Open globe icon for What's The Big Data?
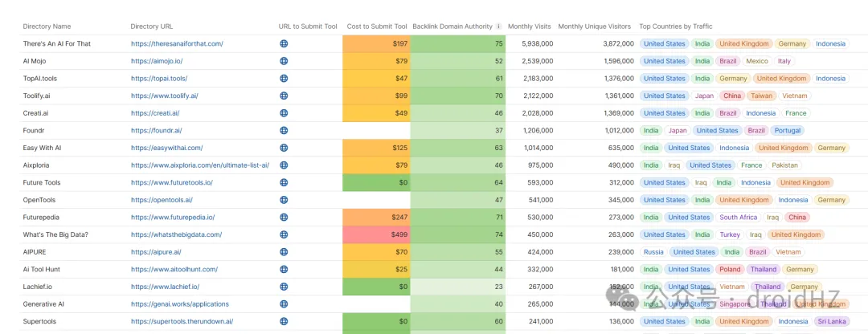The image size is (868, 334). pyautogui.click(x=284, y=235)
